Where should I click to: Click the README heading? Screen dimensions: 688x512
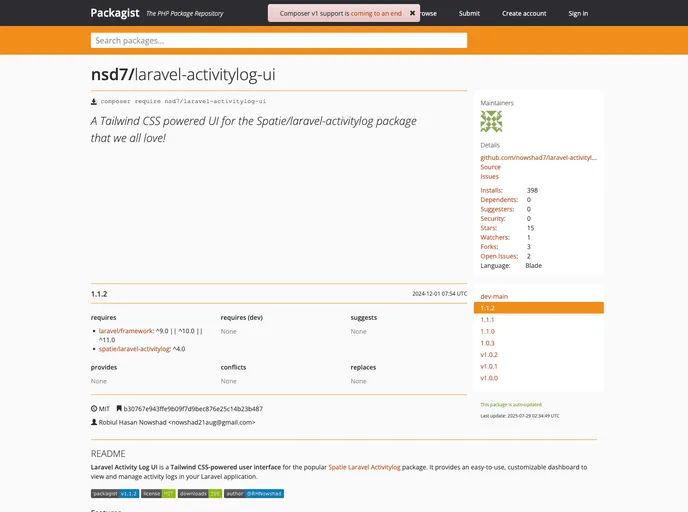click(x=108, y=454)
